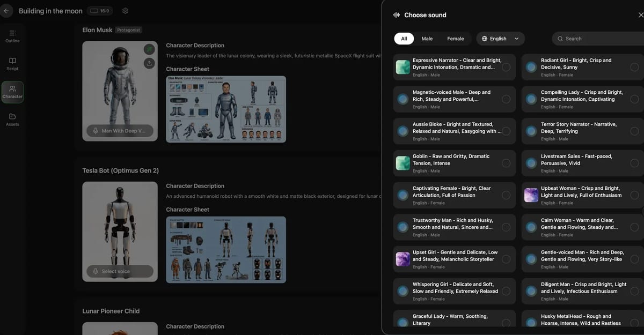The width and height of the screenshot is (644, 335).
Task: Open the 16:9 aspect ratio selector
Action: pyautogui.click(x=100, y=11)
